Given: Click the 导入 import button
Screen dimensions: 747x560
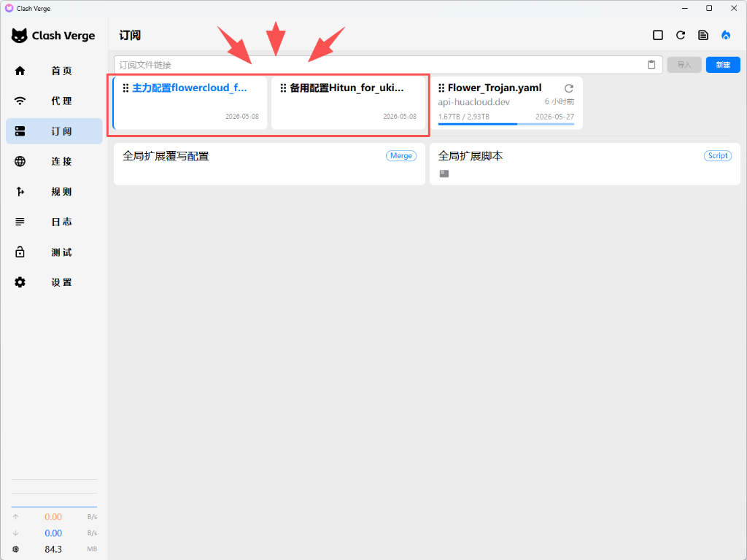Looking at the screenshot, I should [x=684, y=65].
